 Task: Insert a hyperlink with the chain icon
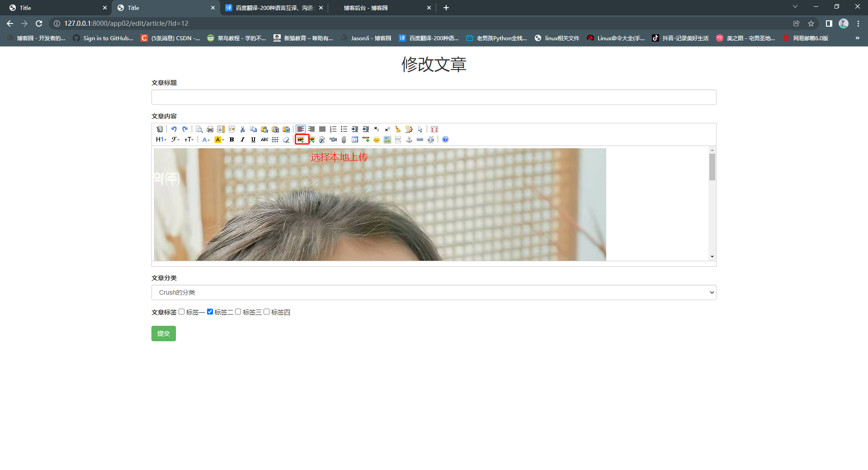click(x=420, y=140)
